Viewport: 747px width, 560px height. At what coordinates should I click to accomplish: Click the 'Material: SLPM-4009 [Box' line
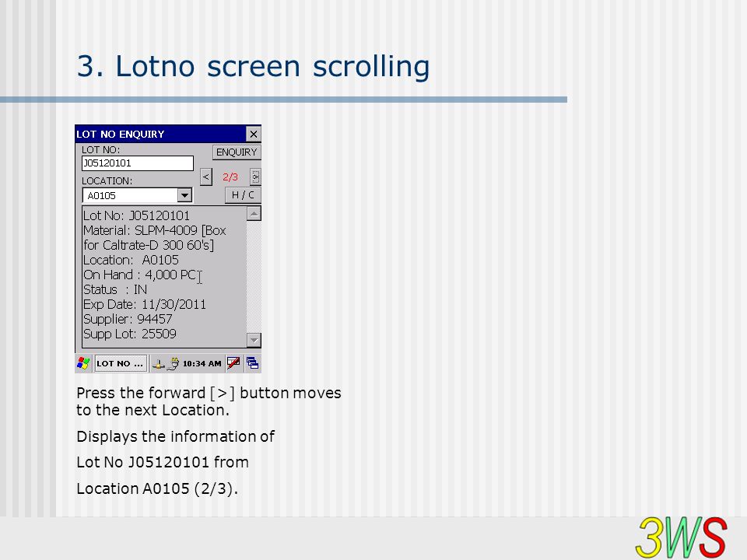point(154,230)
